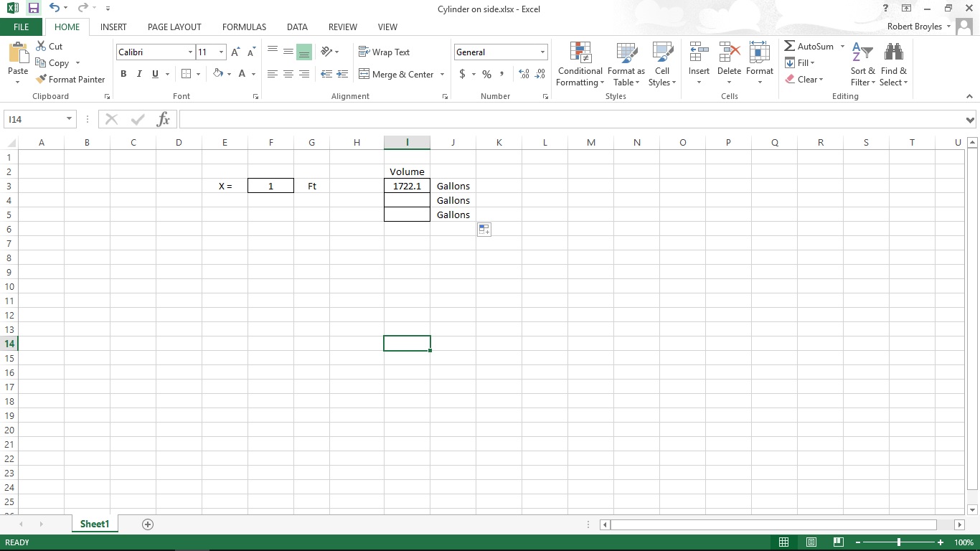Toggle Underline formatting
Viewport: 980px width, 551px height.
(155, 74)
